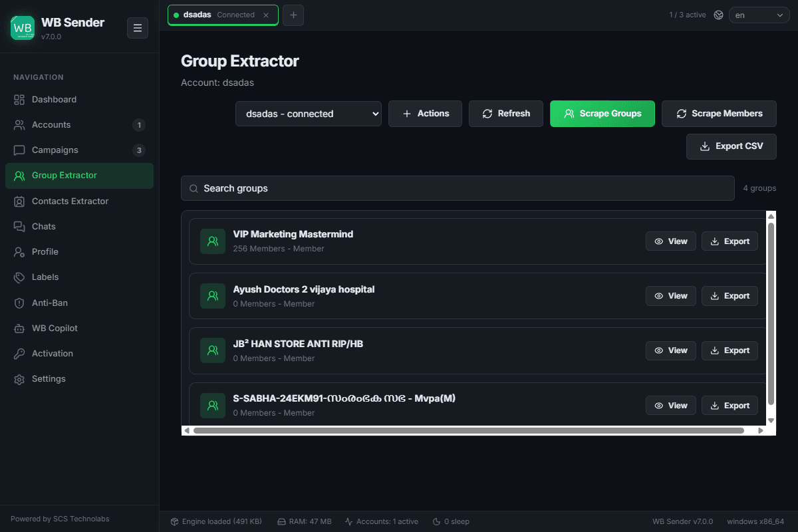798x532 pixels.
Task: Open Dashboard from the navigation
Action: click(79, 99)
